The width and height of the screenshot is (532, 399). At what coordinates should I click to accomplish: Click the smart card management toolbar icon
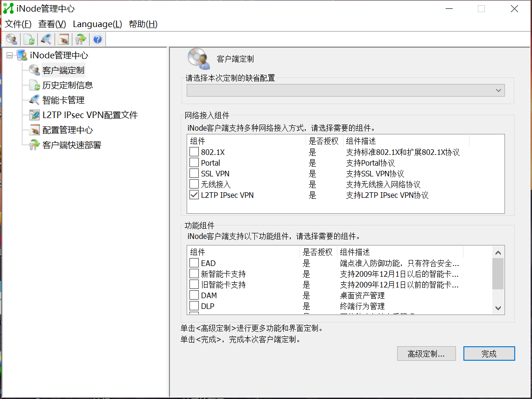[x=46, y=39]
